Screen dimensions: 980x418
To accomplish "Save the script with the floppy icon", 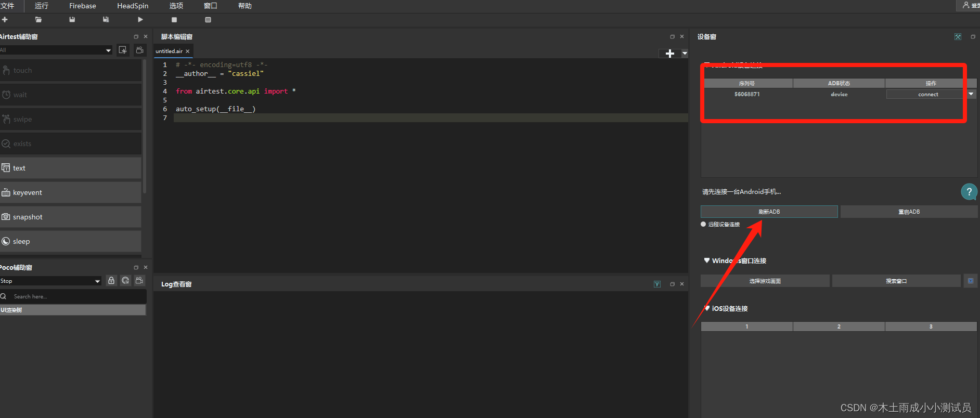I will click(72, 20).
